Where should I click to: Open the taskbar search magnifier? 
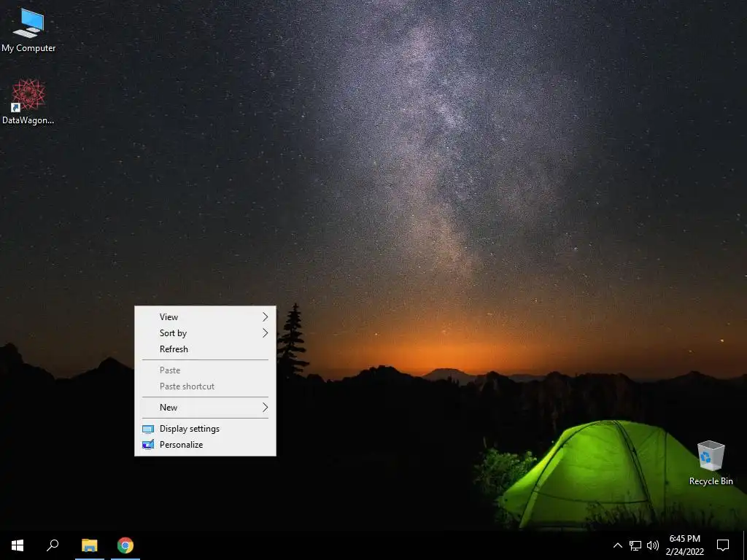tap(53, 545)
